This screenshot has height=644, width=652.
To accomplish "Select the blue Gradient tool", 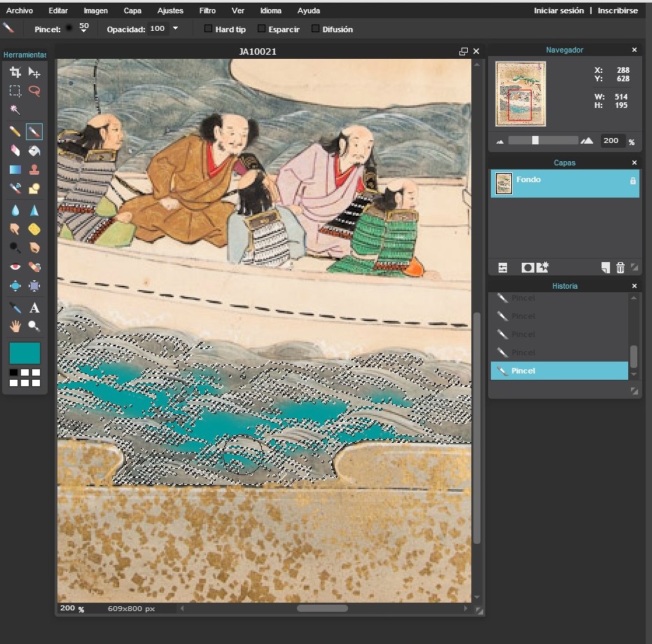I will (15, 170).
